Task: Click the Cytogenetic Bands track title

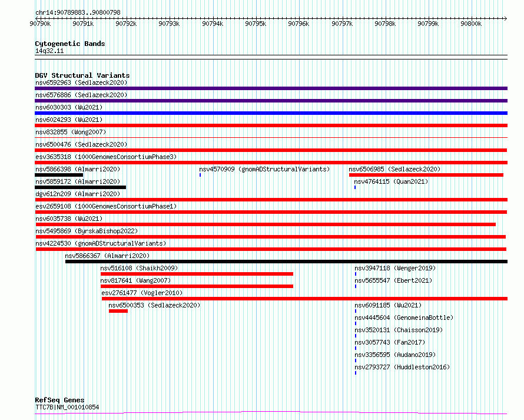Action: pos(70,44)
